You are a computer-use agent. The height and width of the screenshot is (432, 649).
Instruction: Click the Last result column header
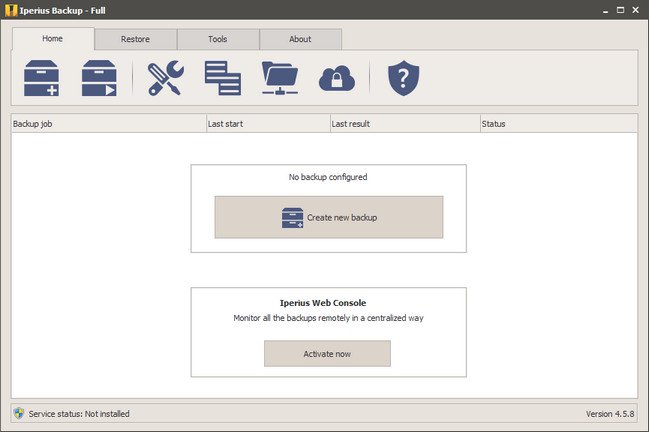(x=405, y=124)
